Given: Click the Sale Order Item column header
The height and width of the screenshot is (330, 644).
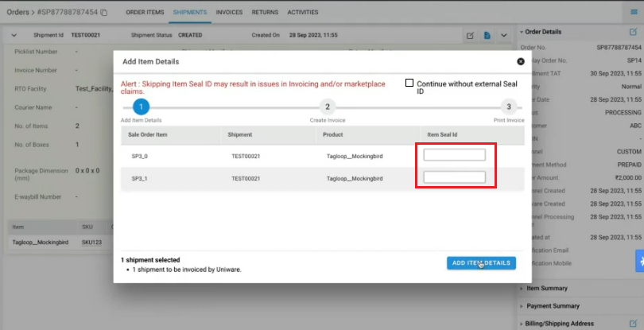Looking at the screenshot, I should pyautogui.click(x=147, y=135).
